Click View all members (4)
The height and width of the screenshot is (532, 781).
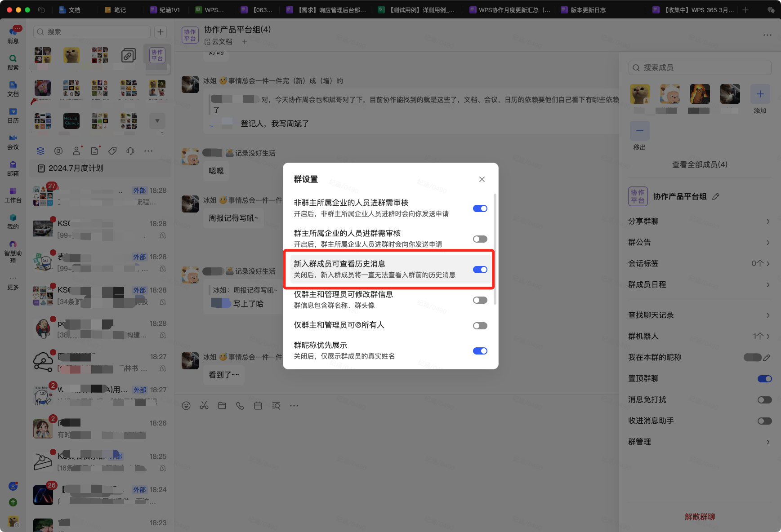tap(700, 164)
